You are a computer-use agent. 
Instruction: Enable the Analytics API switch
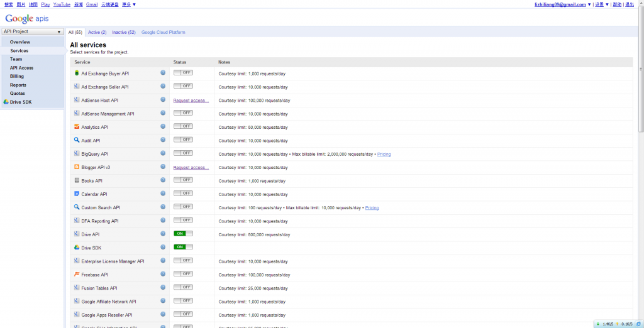183,126
